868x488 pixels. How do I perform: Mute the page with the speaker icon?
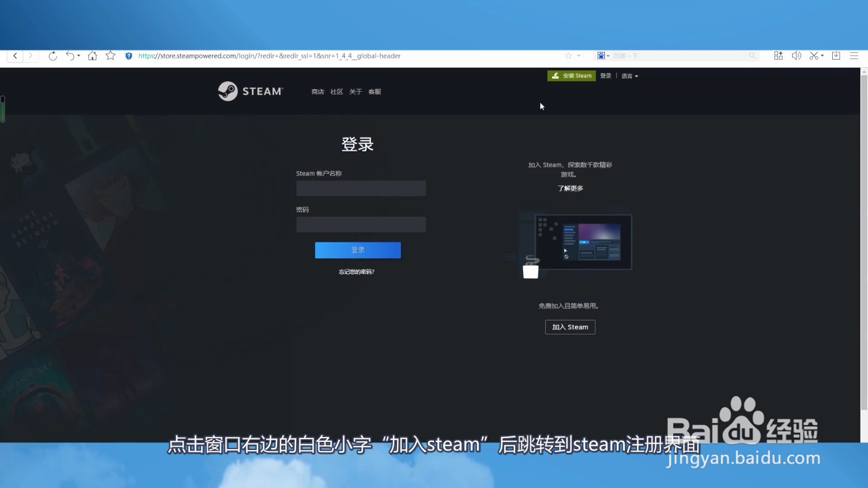click(x=796, y=56)
